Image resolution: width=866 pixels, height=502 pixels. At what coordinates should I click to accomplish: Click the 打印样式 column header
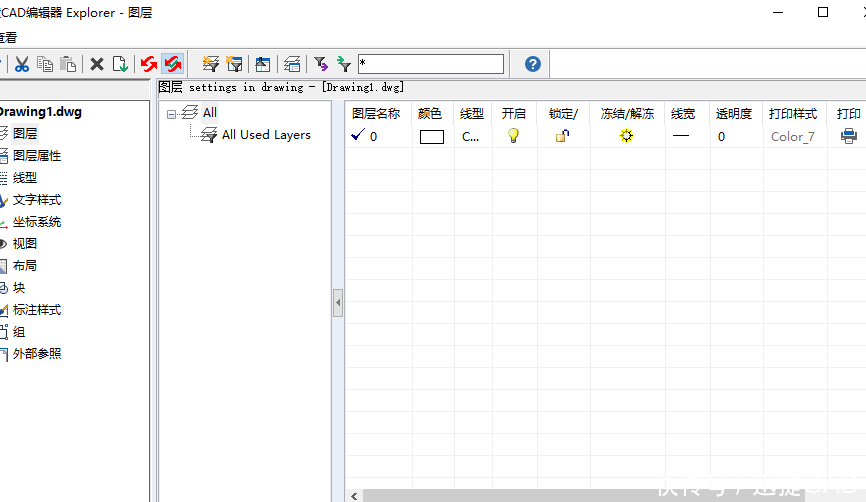pyautogui.click(x=793, y=114)
